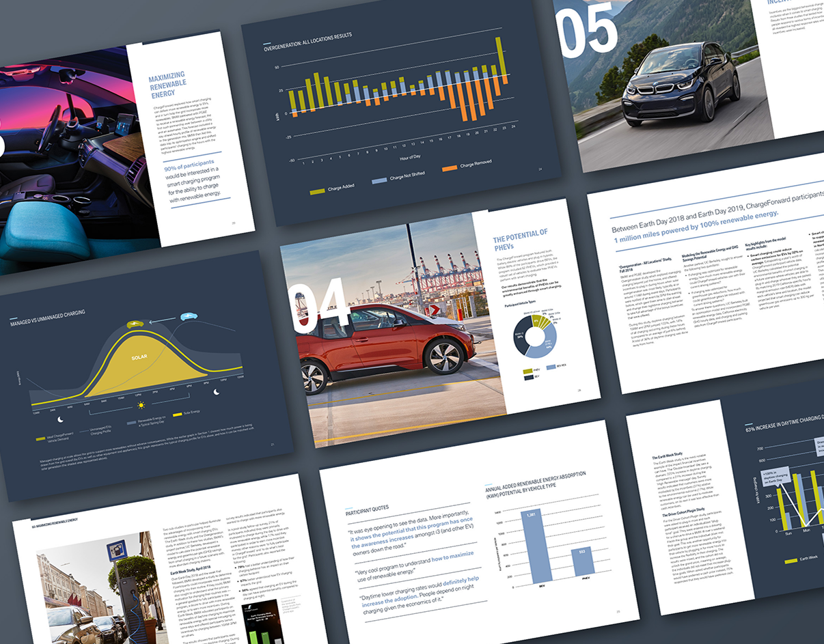Viewport: 824px width, 644px height.
Task: Click 'The Earth Week Study' heading
Action: 669,456
